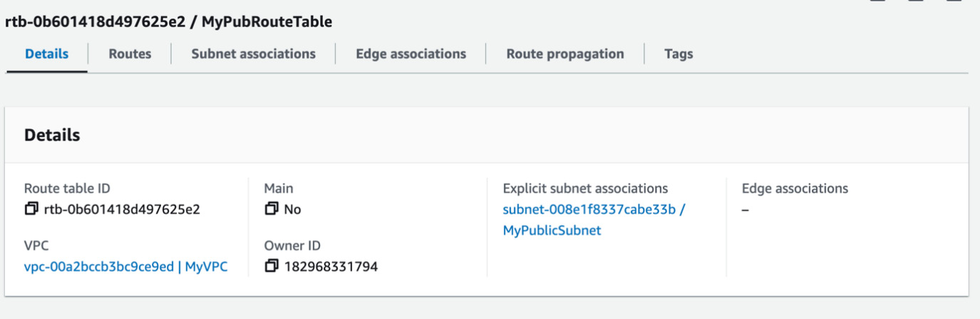Open the vpc-00a2bccb3bc9ce9ed | MyVPC link
Image resolution: width=980 pixels, height=319 pixels.
pos(126,267)
